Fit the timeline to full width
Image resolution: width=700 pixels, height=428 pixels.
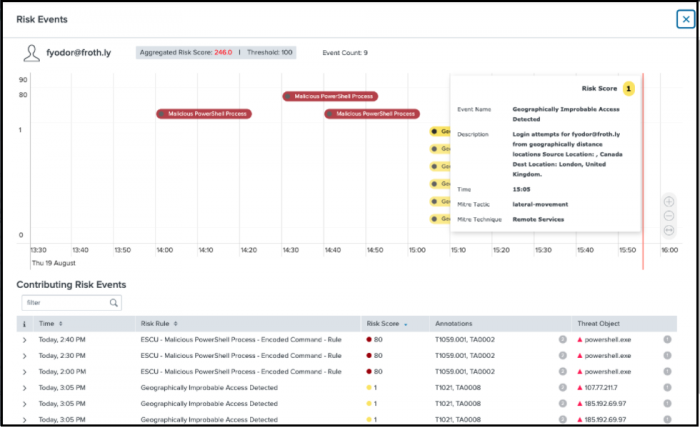669,230
